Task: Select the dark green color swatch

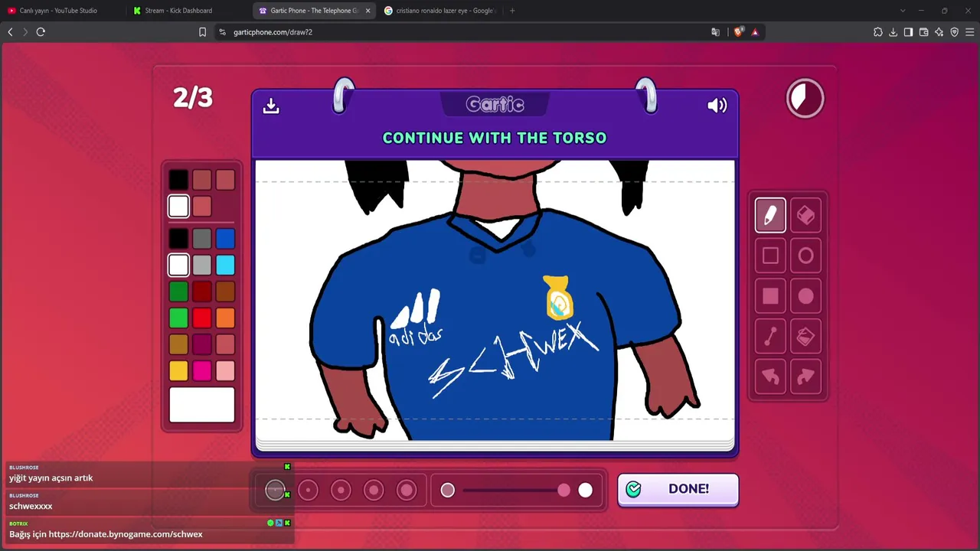Action: [x=178, y=292]
